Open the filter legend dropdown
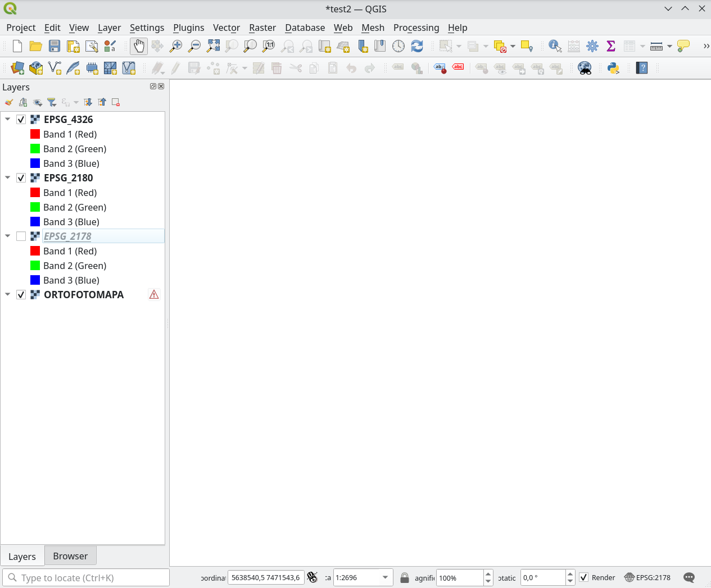 tap(52, 102)
